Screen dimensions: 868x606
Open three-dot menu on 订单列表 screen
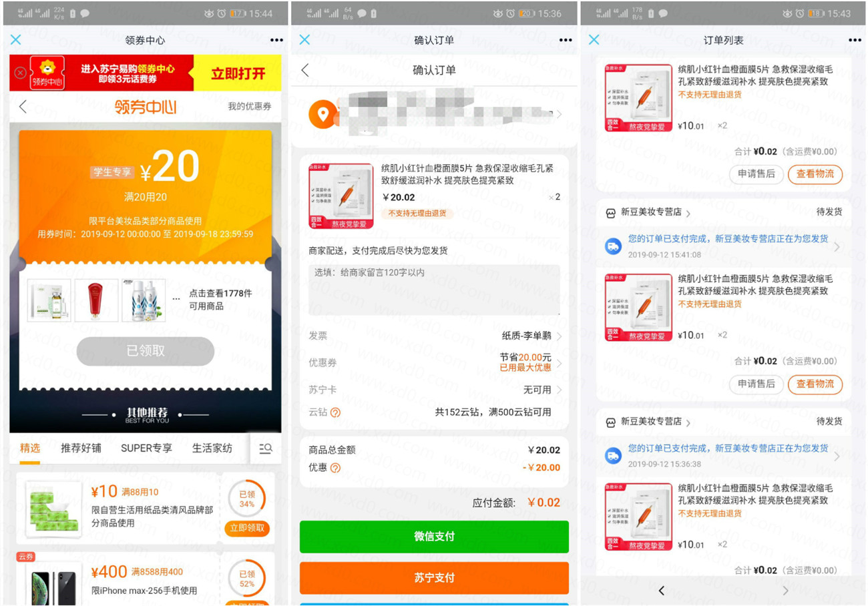(x=855, y=40)
